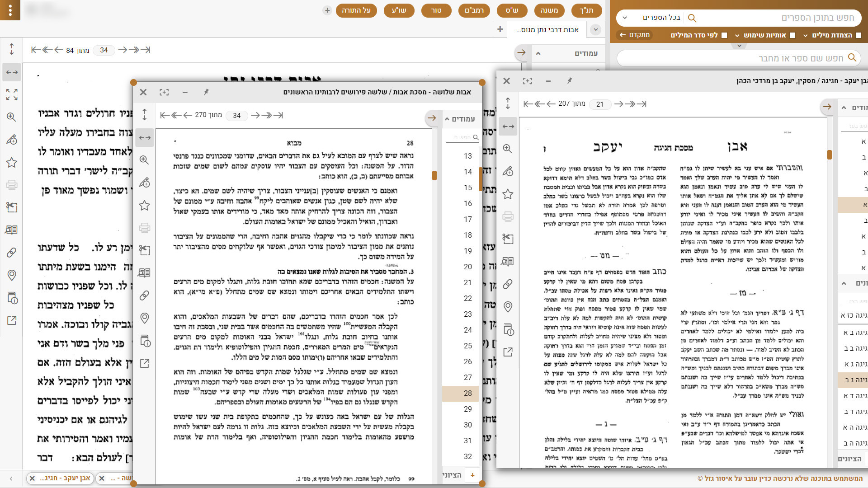Open the three-dot main menu

click(x=10, y=10)
